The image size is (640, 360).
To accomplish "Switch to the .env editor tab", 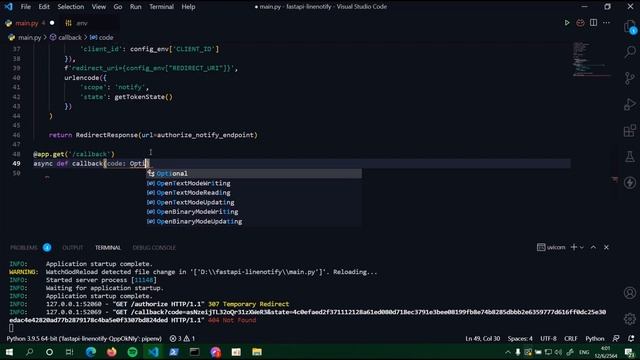I will pyautogui.click(x=81, y=23).
